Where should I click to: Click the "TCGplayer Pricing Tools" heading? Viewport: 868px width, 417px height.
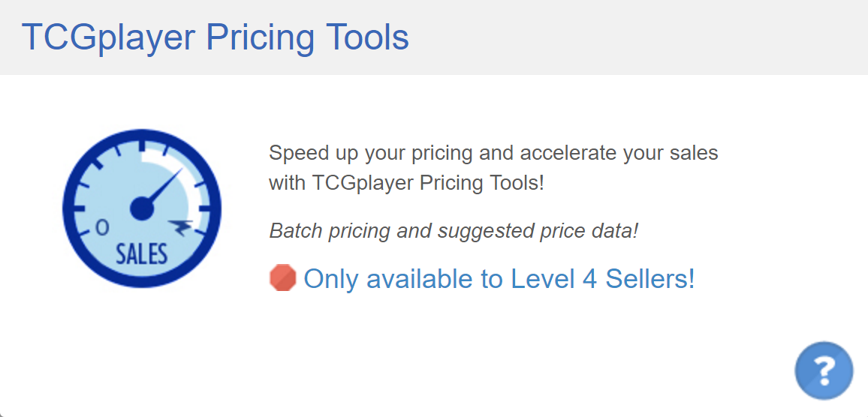[x=215, y=37]
